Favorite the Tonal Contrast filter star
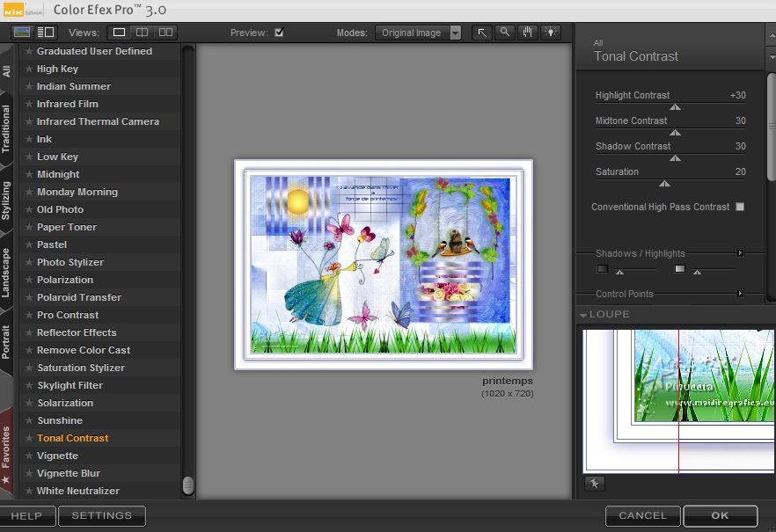776x532 pixels. [29, 438]
